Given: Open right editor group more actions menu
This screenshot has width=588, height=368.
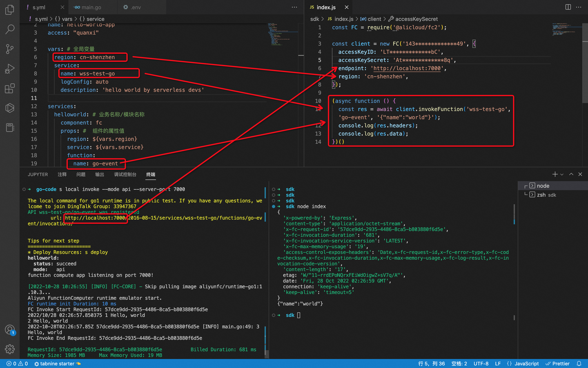Looking at the screenshot, I should 579,7.
